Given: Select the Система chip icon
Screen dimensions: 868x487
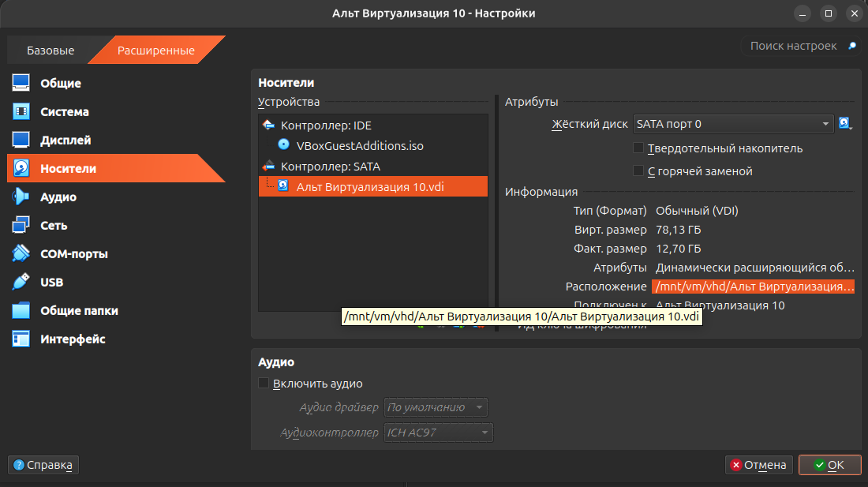Looking at the screenshot, I should tap(21, 111).
